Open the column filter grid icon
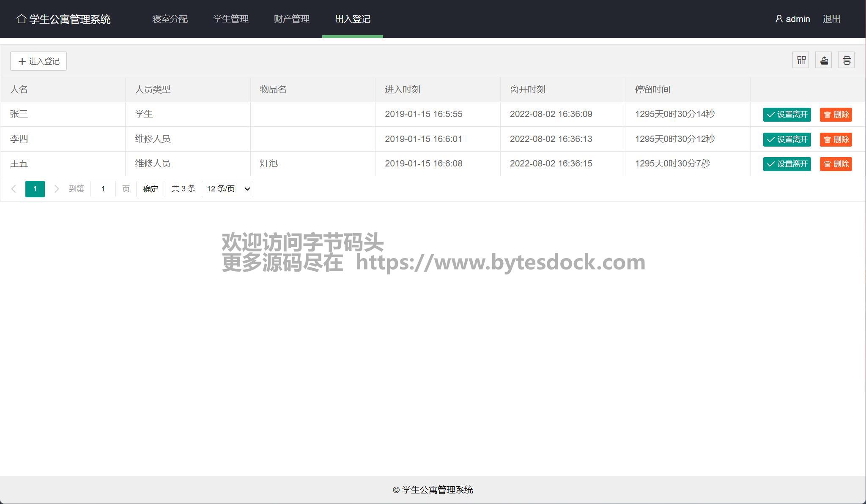This screenshot has height=504, width=866. 801,60
